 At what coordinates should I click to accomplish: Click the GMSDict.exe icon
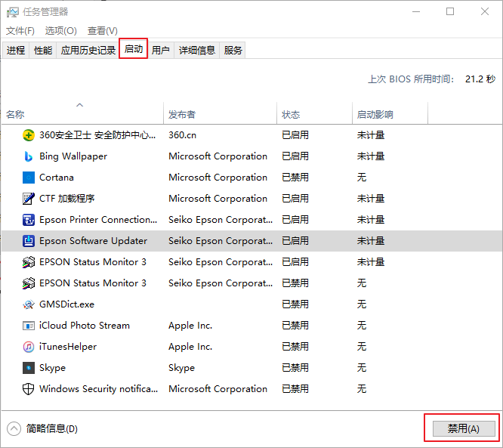point(29,304)
